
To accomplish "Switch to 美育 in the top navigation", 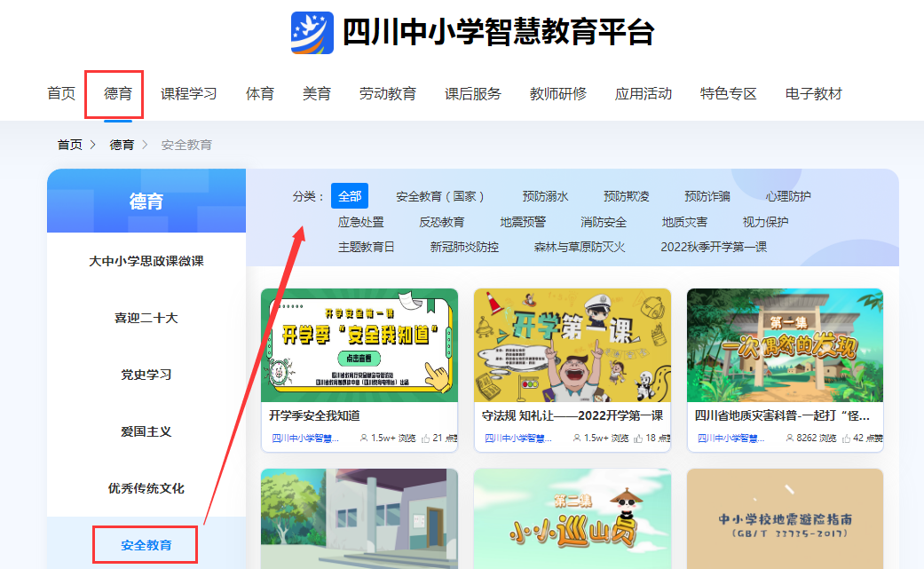I will (x=317, y=94).
